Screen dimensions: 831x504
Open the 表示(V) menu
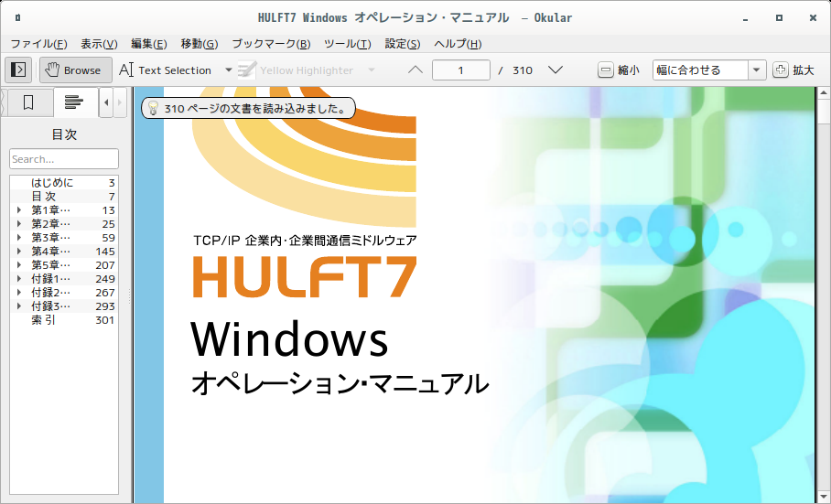click(x=99, y=44)
